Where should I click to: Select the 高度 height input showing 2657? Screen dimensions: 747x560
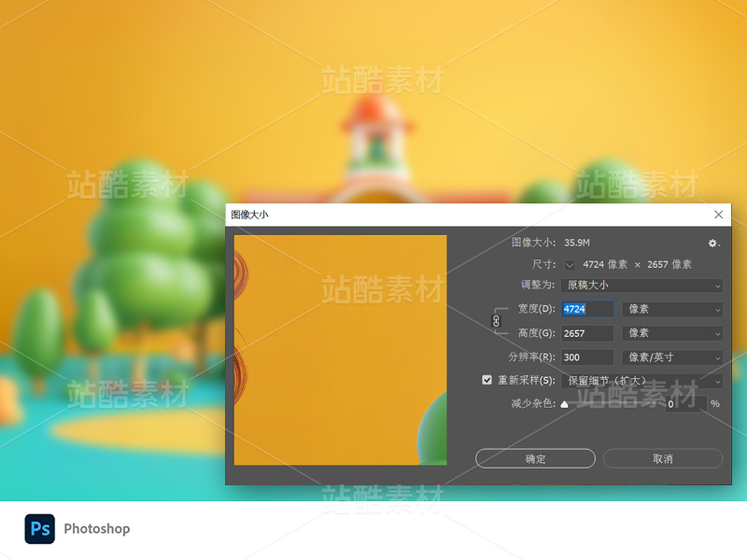(x=586, y=333)
